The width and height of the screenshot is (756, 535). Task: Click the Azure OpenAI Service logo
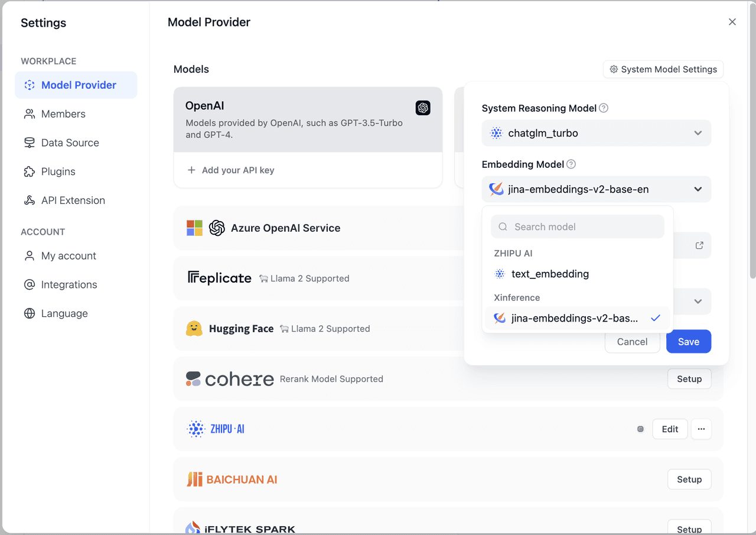pos(205,228)
